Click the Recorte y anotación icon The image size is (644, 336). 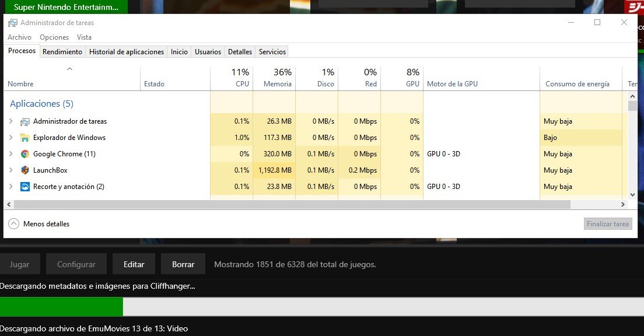(x=25, y=187)
